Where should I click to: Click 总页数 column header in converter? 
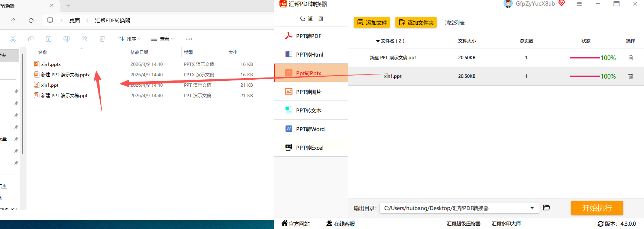(x=527, y=41)
